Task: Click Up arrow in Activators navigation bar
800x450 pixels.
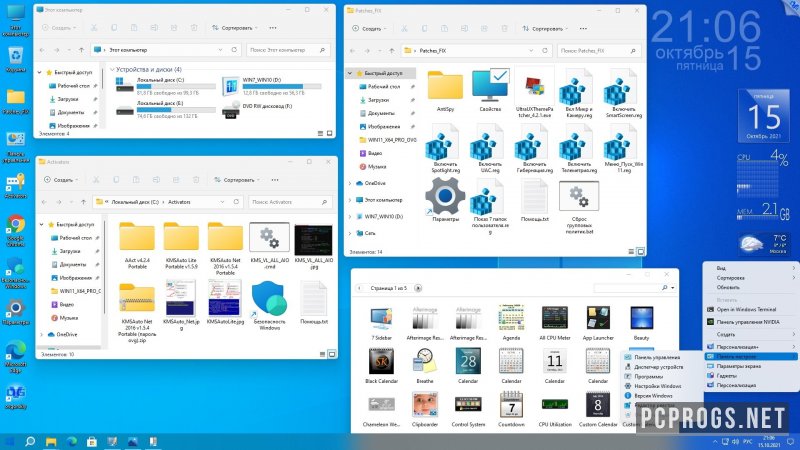Action: (x=83, y=202)
